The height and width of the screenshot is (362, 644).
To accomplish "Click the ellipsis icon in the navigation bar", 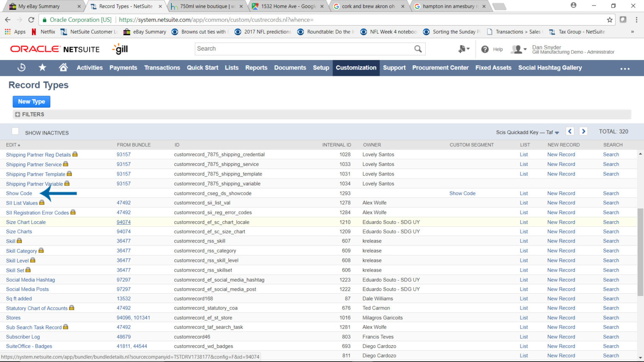I will click(625, 68).
